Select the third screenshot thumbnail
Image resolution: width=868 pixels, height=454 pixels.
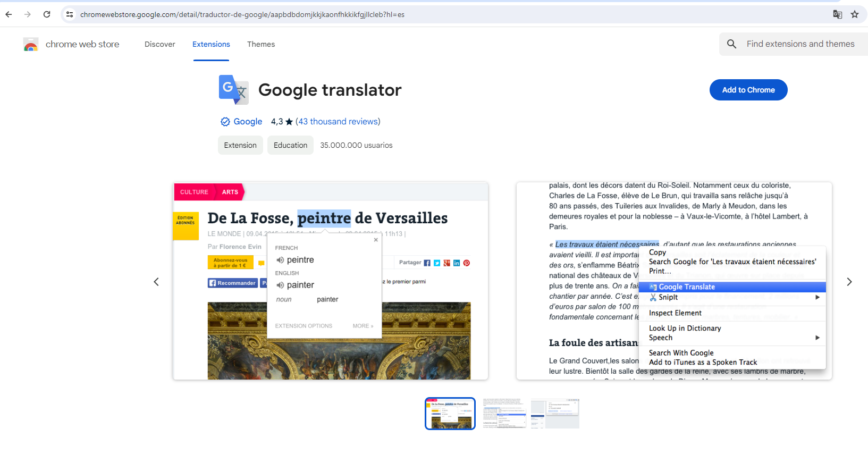point(555,414)
